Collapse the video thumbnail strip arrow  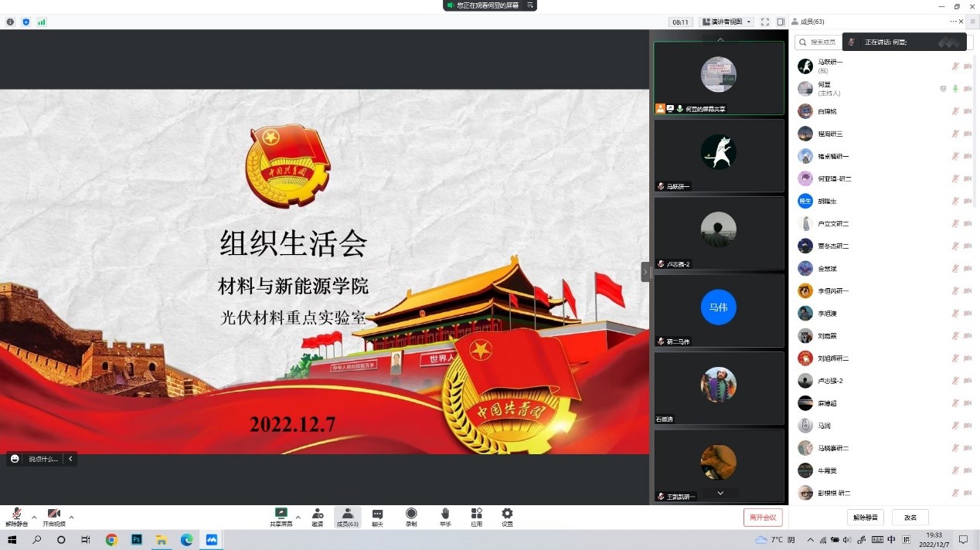pyautogui.click(x=645, y=272)
